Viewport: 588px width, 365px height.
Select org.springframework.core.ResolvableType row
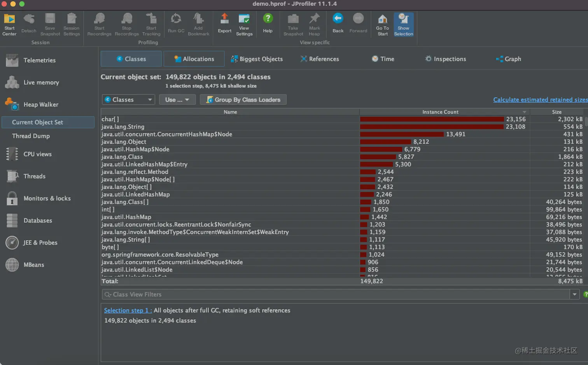click(342, 255)
